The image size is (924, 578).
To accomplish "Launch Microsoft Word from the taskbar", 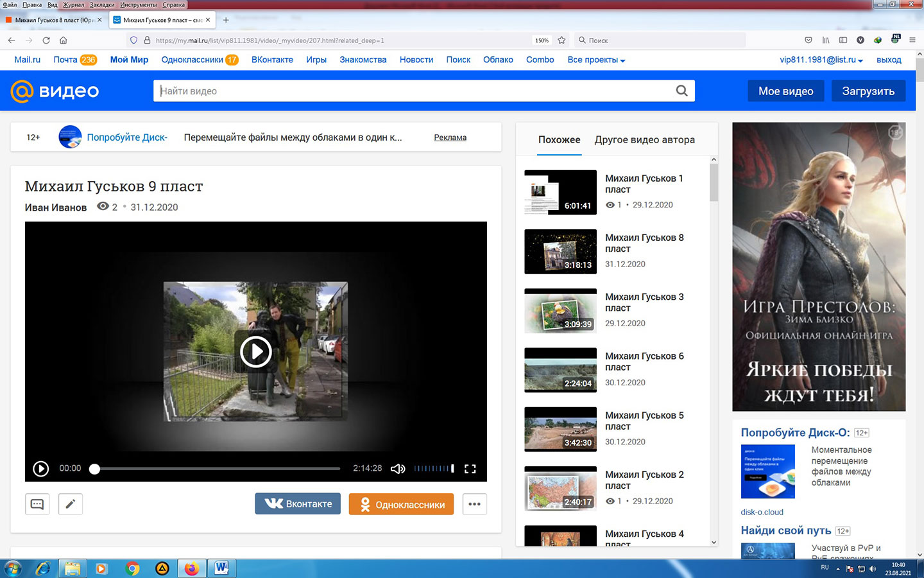I will click(221, 568).
